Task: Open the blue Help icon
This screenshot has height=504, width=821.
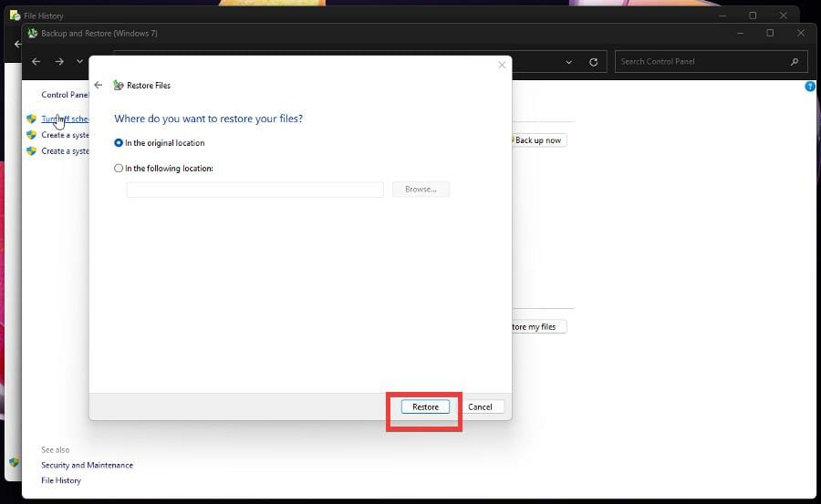Action: 809,87
